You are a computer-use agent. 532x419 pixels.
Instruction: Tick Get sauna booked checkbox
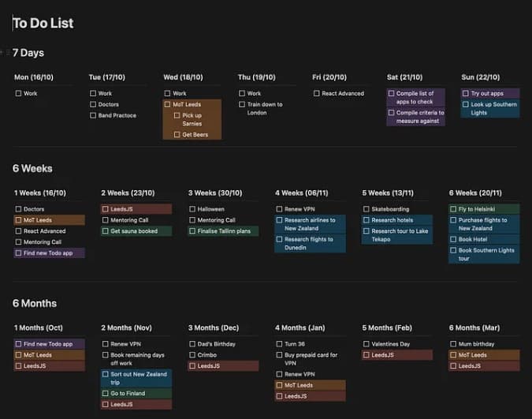coord(105,231)
